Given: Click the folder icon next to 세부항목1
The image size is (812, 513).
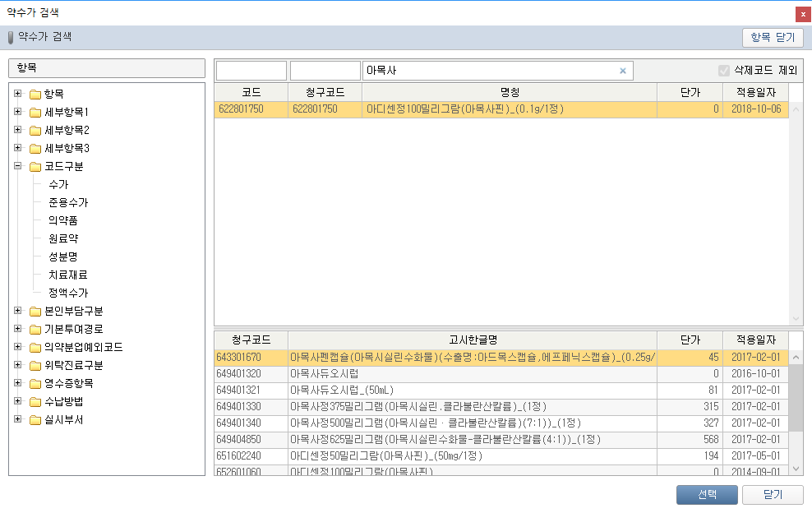Looking at the screenshot, I should (35, 113).
